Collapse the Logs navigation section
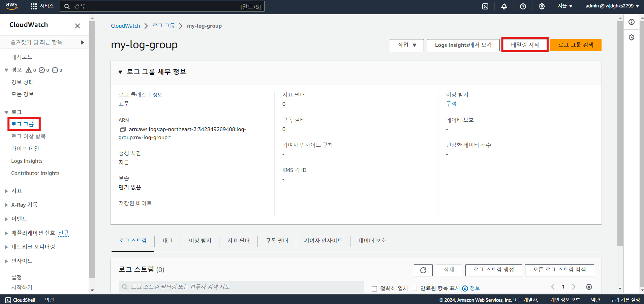This screenshot has height=304, width=644. [6, 112]
